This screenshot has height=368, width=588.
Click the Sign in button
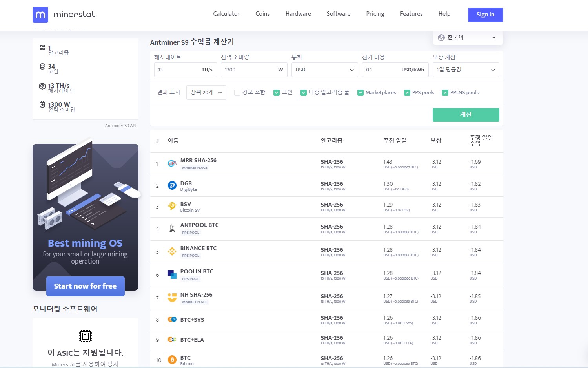(x=485, y=15)
